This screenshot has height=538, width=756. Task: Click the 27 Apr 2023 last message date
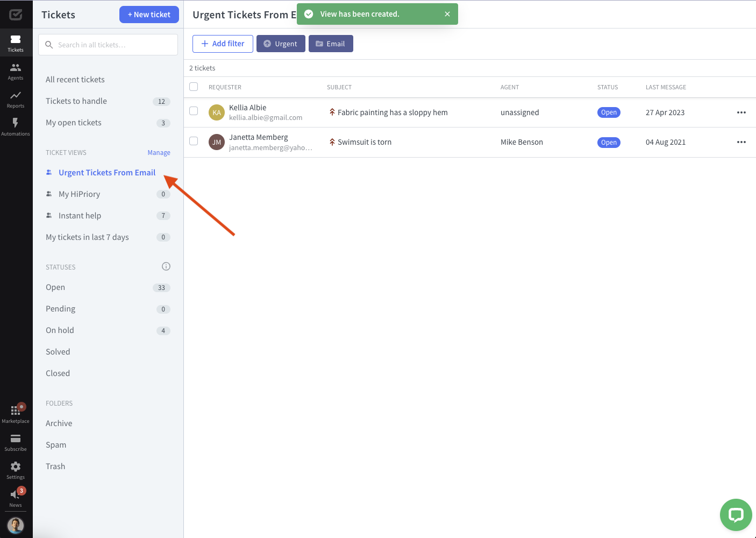pos(665,112)
